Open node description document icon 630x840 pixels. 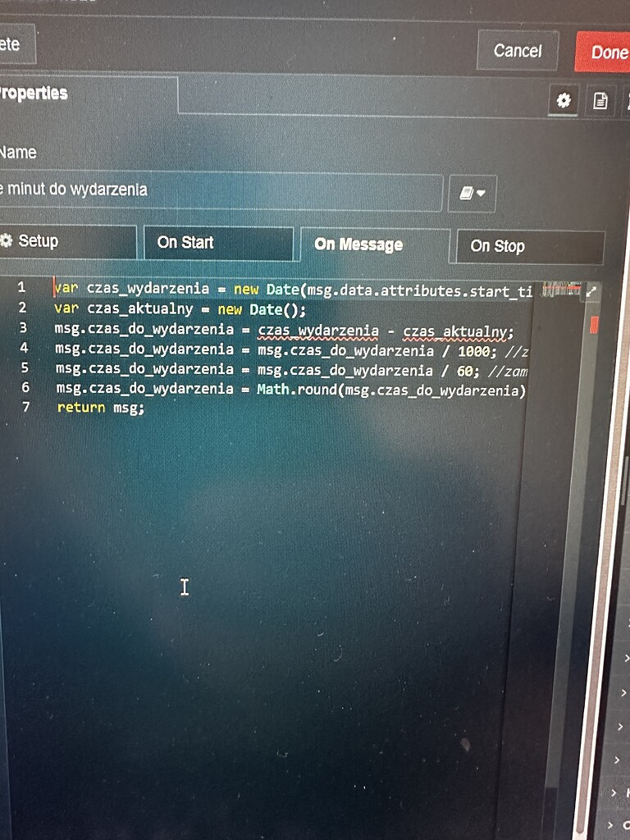600,100
